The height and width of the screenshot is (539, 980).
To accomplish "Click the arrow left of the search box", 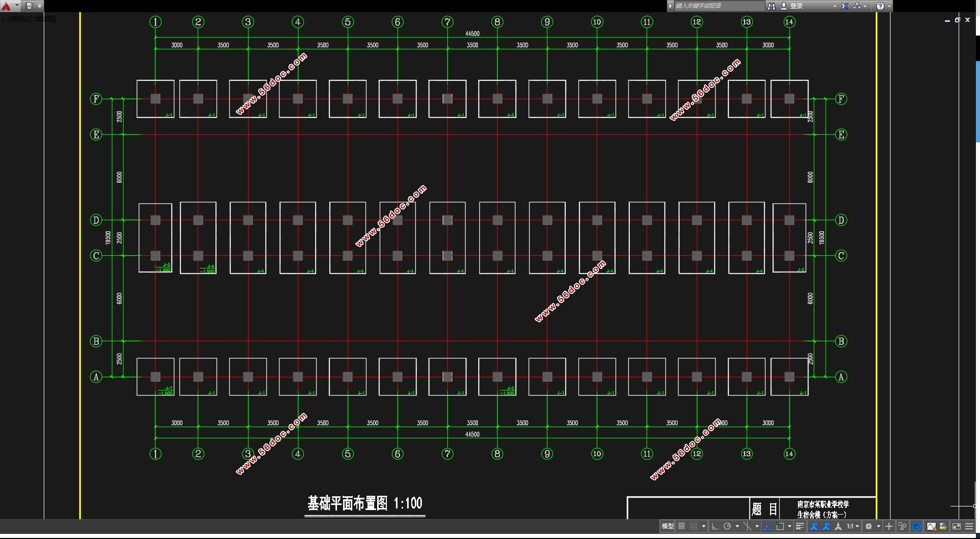I will coord(670,6).
